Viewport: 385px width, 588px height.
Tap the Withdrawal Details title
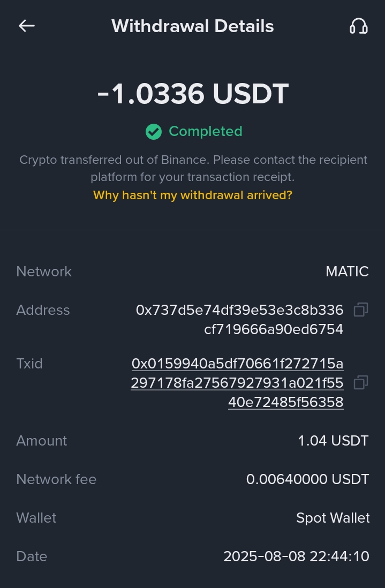(x=193, y=26)
